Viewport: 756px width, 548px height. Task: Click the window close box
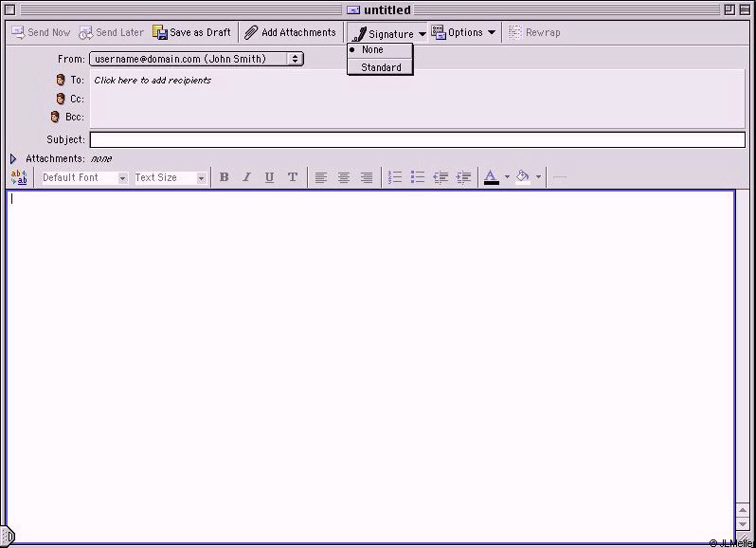(x=10, y=9)
